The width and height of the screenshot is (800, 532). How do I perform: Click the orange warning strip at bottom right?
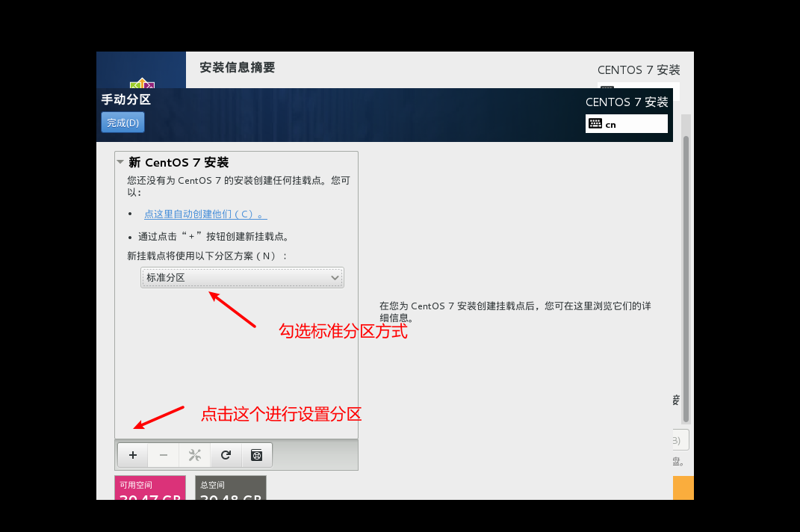coord(684,487)
